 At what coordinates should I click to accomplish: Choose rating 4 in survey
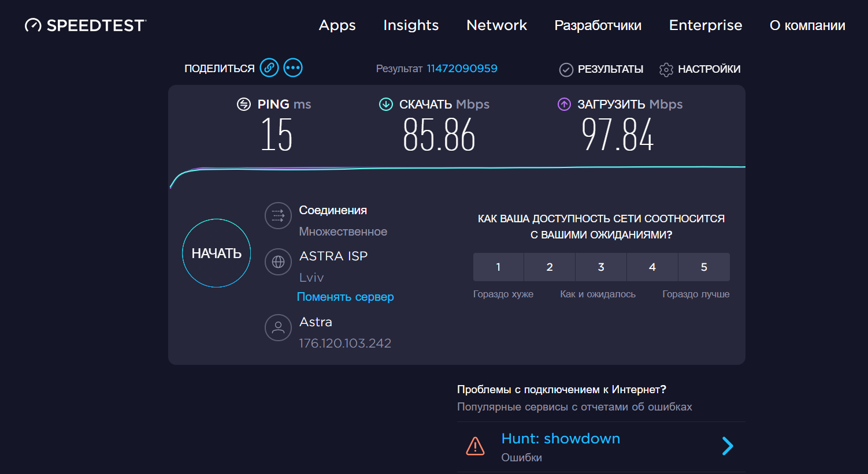click(x=652, y=267)
